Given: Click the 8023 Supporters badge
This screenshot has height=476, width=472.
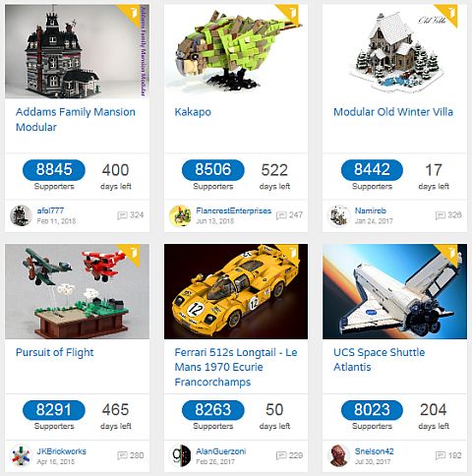Looking at the screenshot, I should tap(372, 410).
